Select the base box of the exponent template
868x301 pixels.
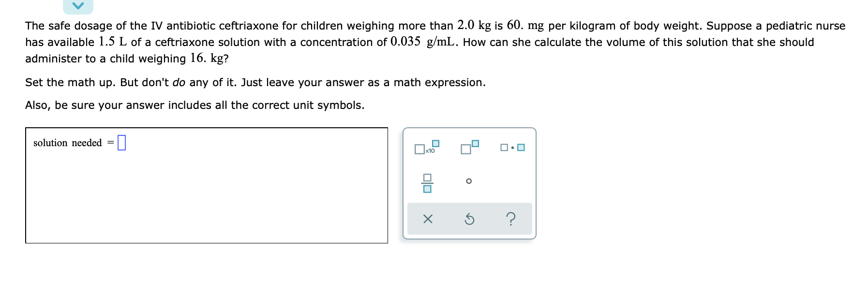click(x=465, y=149)
